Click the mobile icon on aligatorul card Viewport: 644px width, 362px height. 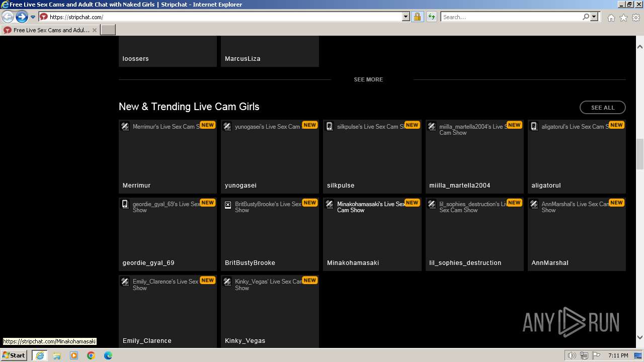click(x=534, y=126)
